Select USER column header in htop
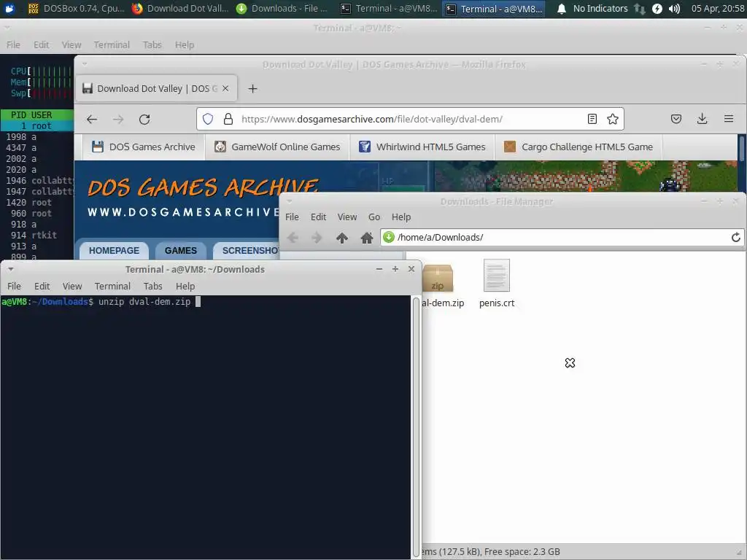Screen dimensions: 747x560 [x=42, y=114]
